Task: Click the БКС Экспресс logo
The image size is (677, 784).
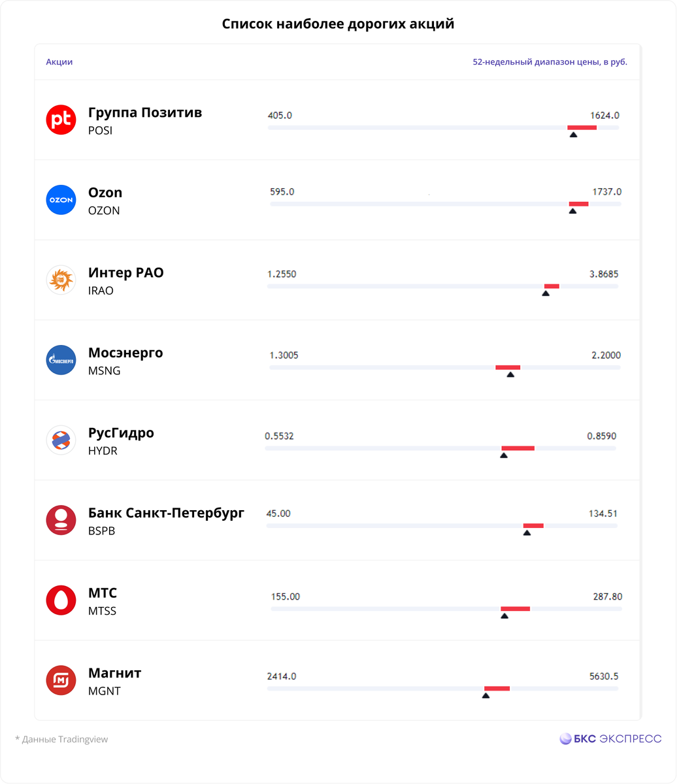Action: (x=610, y=739)
